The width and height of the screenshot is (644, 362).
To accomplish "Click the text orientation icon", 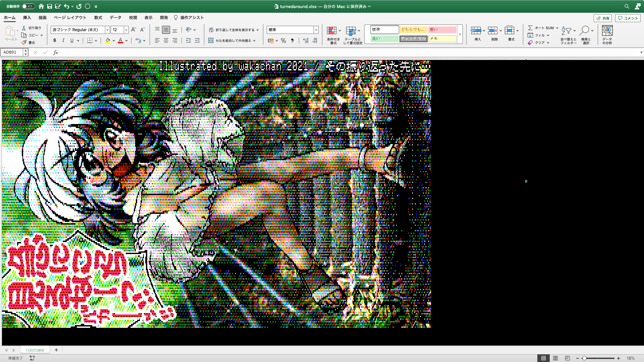I will (189, 30).
